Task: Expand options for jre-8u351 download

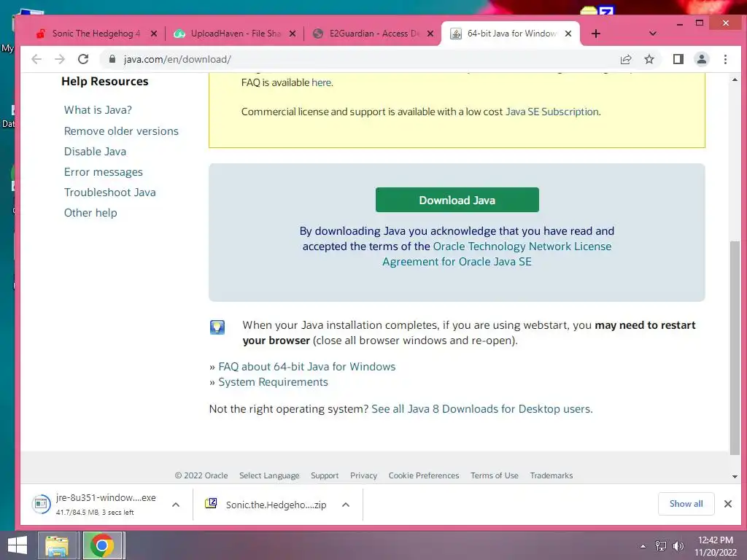Action: click(x=175, y=505)
